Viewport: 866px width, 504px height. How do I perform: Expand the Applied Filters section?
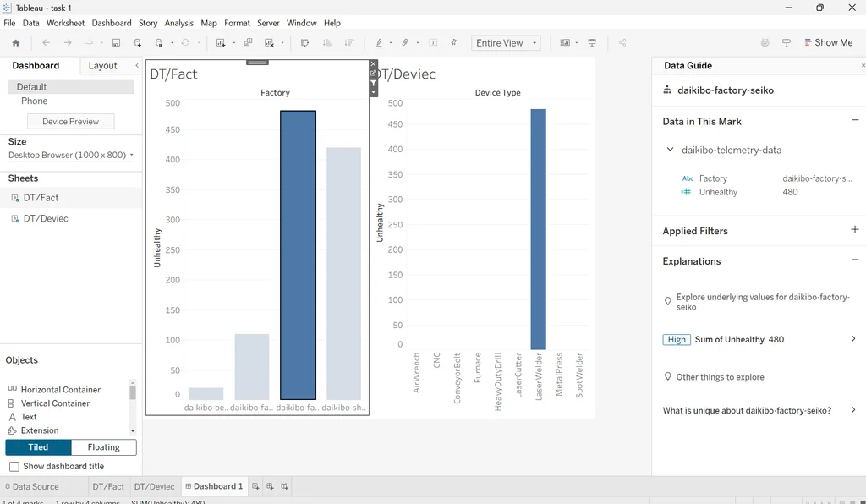(x=855, y=229)
